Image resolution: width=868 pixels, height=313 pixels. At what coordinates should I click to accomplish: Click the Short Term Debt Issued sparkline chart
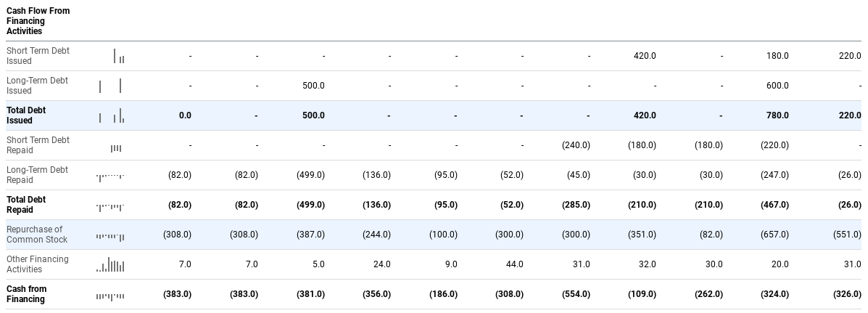pyautogui.click(x=118, y=56)
